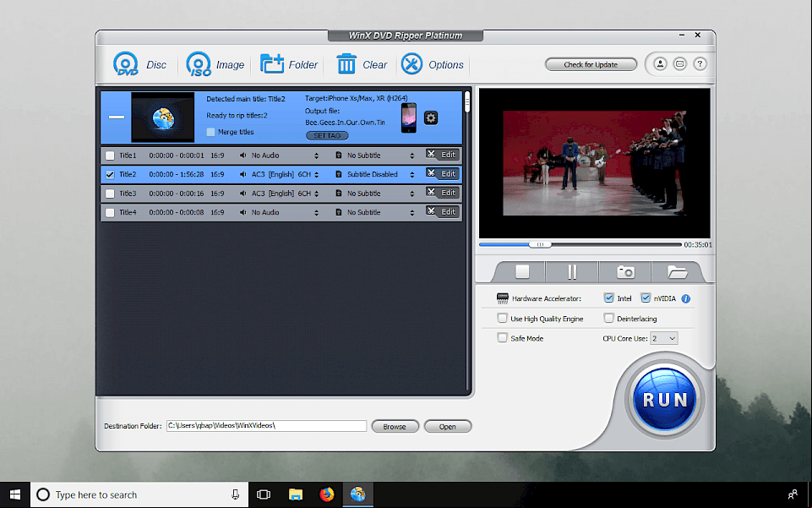The image size is (812, 508).
Task: Check the Title4 checkbox
Action: [x=110, y=212]
